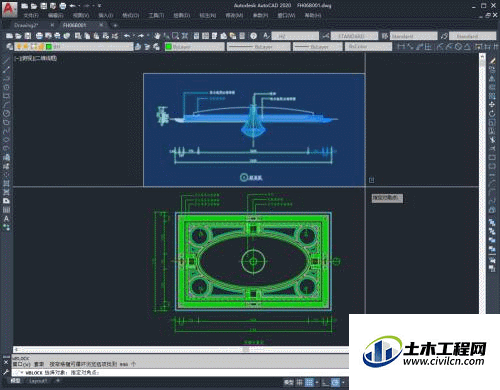
Task: Expand the layer selection dropdown
Action: (73, 47)
